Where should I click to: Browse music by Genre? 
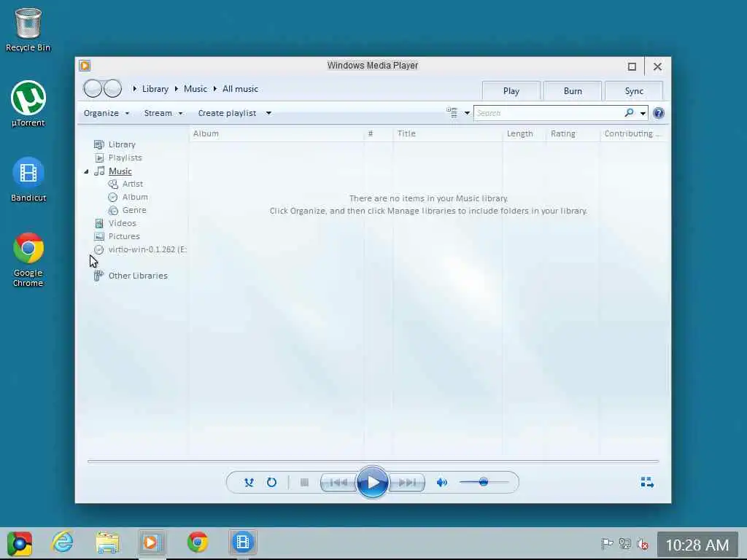[x=134, y=210]
